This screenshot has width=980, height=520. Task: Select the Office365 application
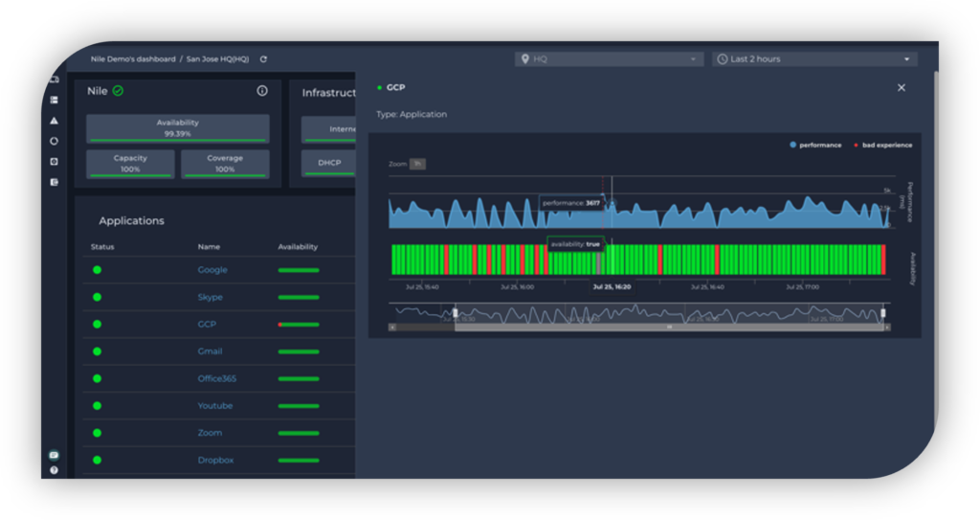(x=217, y=378)
